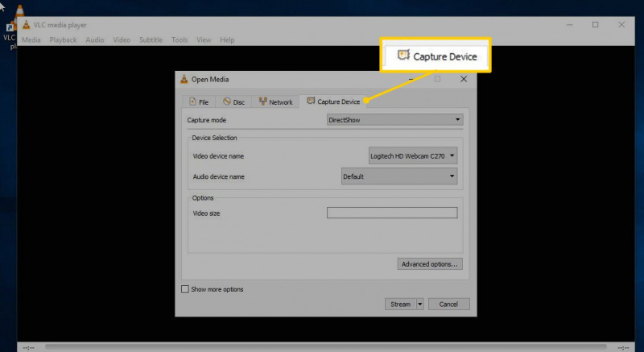This screenshot has width=644, height=352.
Task: Click the VLC cone icon in Open Media title bar
Action: click(184, 79)
